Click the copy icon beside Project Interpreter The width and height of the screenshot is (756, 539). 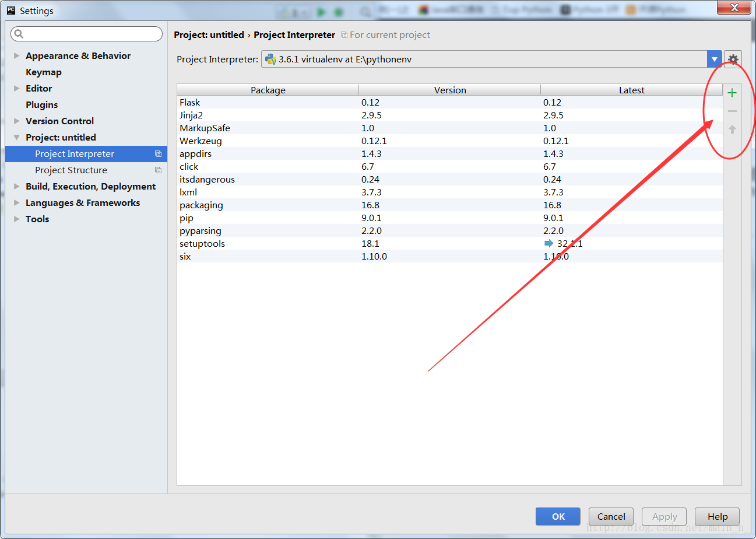click(x=158, y=154)
